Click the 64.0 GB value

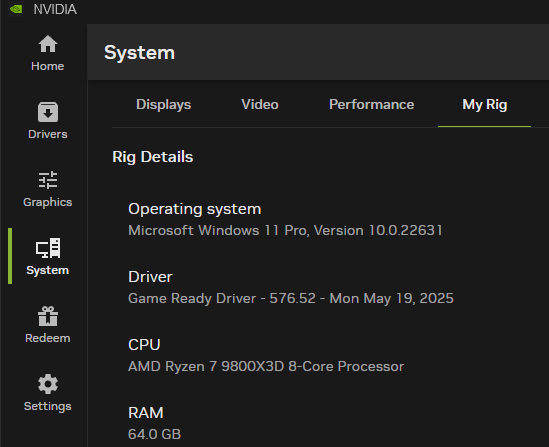(x=154, y=434)
